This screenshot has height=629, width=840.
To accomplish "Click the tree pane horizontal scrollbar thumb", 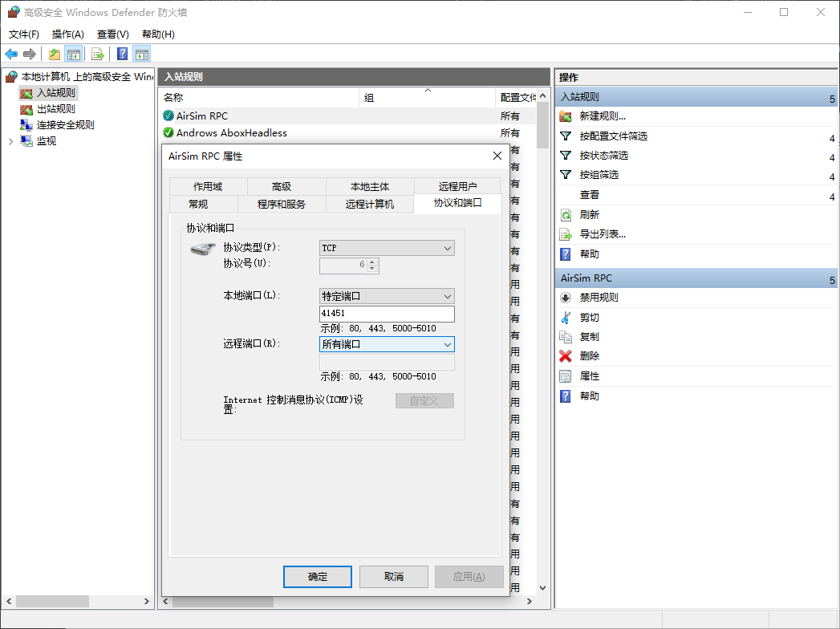I will [x=52, y=602].
